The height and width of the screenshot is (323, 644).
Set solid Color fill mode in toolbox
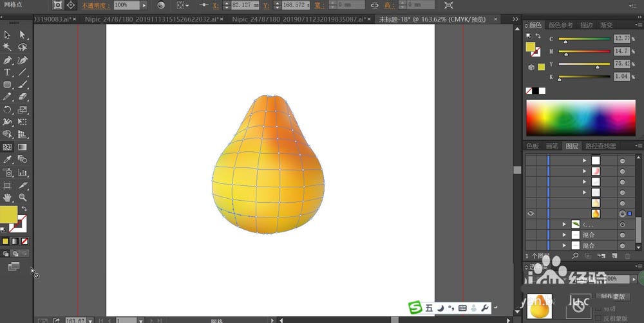click(x=5, y=241)
